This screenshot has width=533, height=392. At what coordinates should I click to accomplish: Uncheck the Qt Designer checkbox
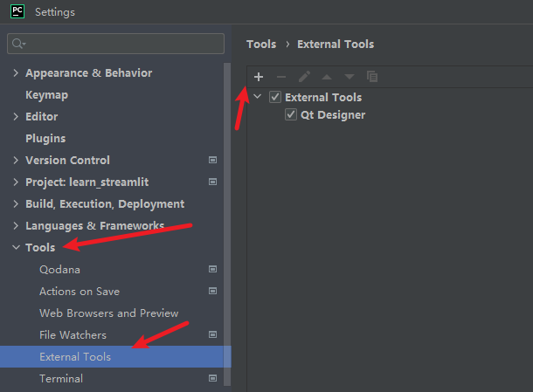point(291,115)
